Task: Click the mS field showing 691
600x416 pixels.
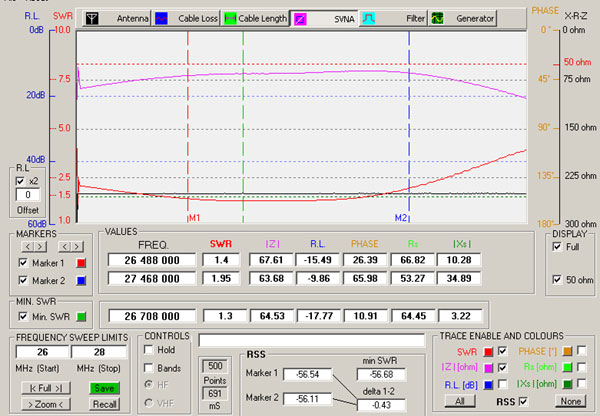Action: click(215, 393)
